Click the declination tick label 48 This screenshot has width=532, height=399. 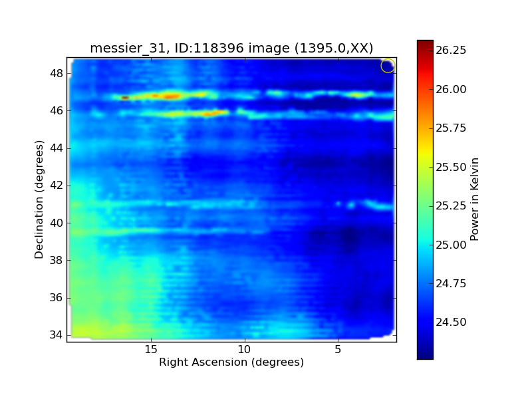(x=57, y=73)
